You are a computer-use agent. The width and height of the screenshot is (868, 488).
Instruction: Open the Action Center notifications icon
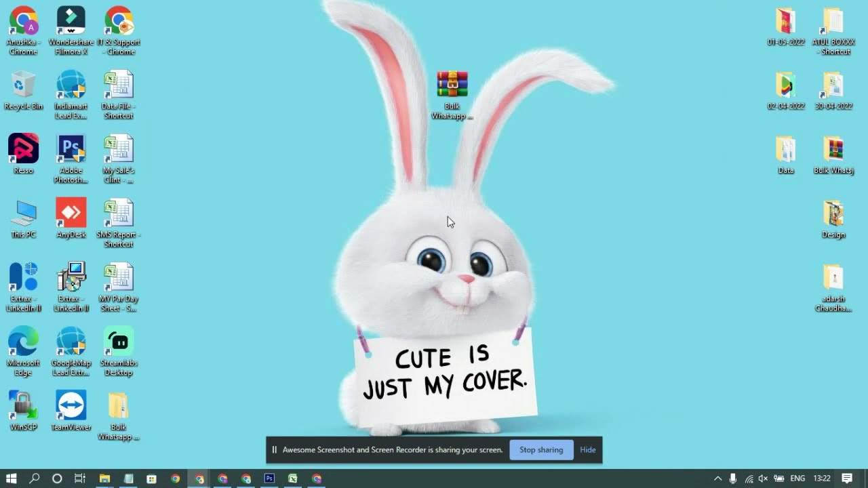(x=847, y=479)
